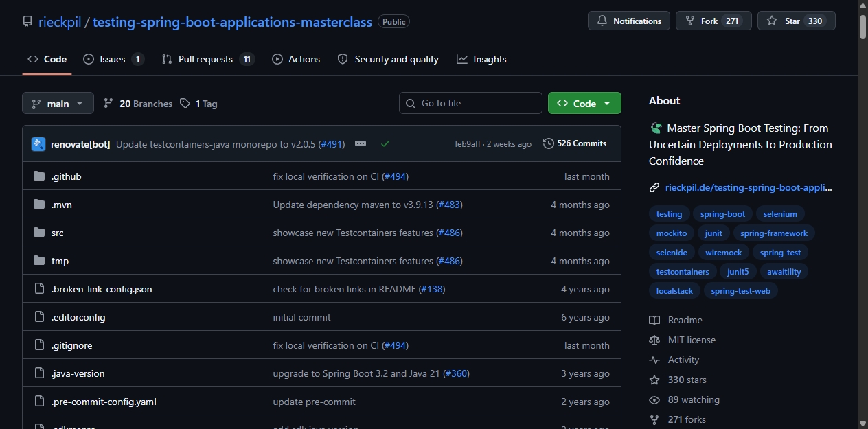The height and width of the screenshot is (429, 868).
Task: Open pull request #491 link in latest commit
Action: [x=332, y=144]
